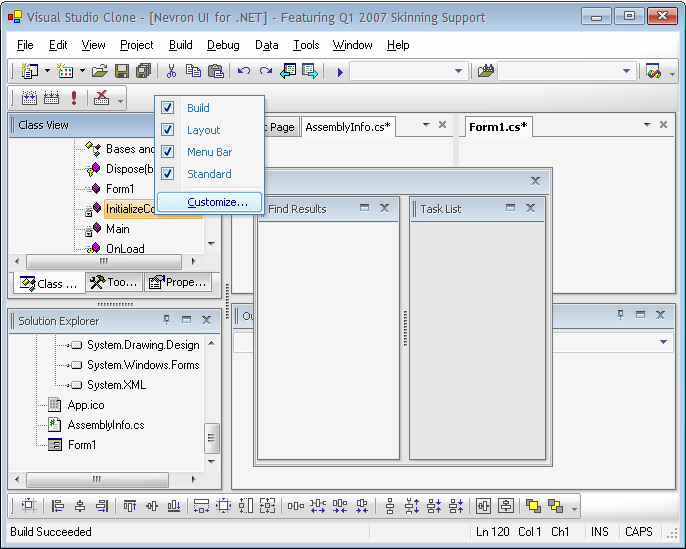
Task: Open the New Project dropdown arrow
Action: [47, 71]
